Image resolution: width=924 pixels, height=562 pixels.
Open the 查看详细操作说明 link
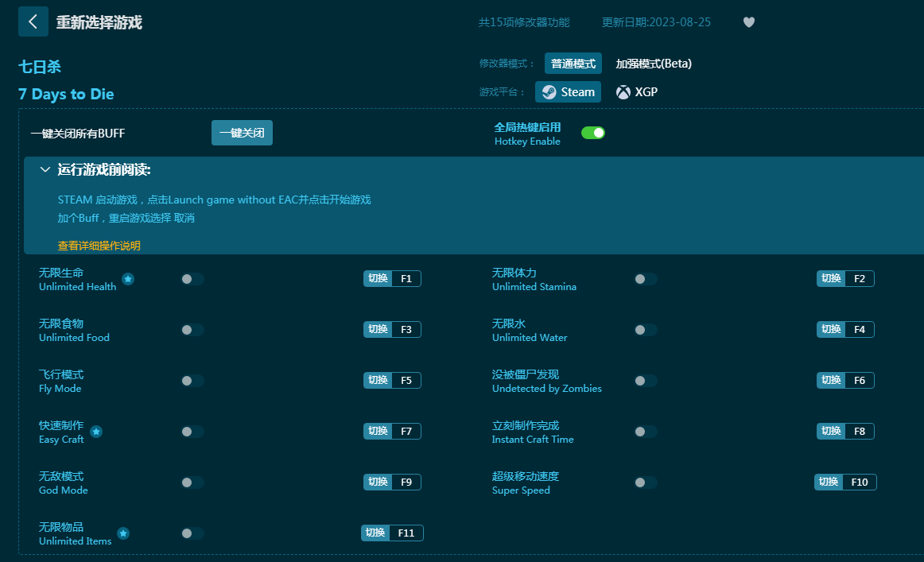coord(99,246)
